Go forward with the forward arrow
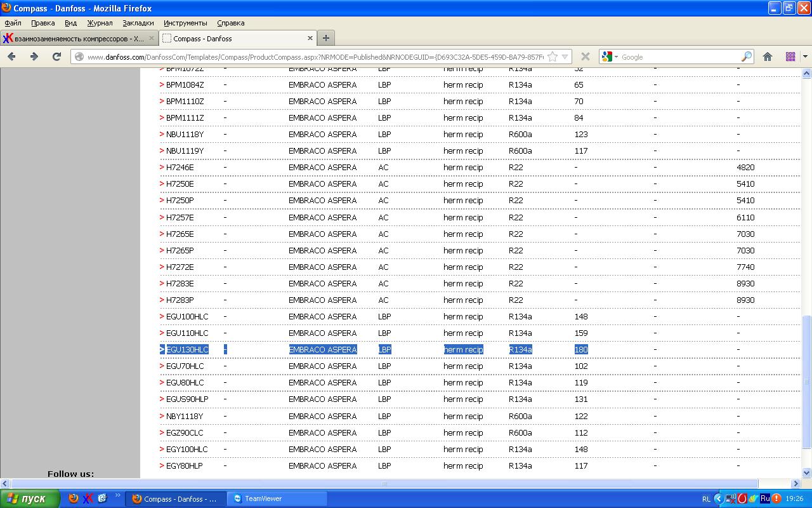 pos(34,57)
